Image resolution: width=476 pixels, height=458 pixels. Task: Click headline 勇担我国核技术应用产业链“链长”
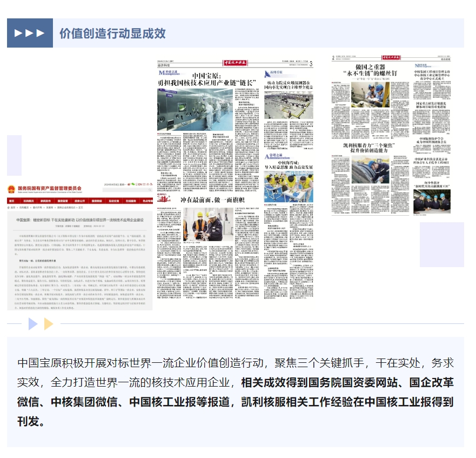[x=207, y=83]
